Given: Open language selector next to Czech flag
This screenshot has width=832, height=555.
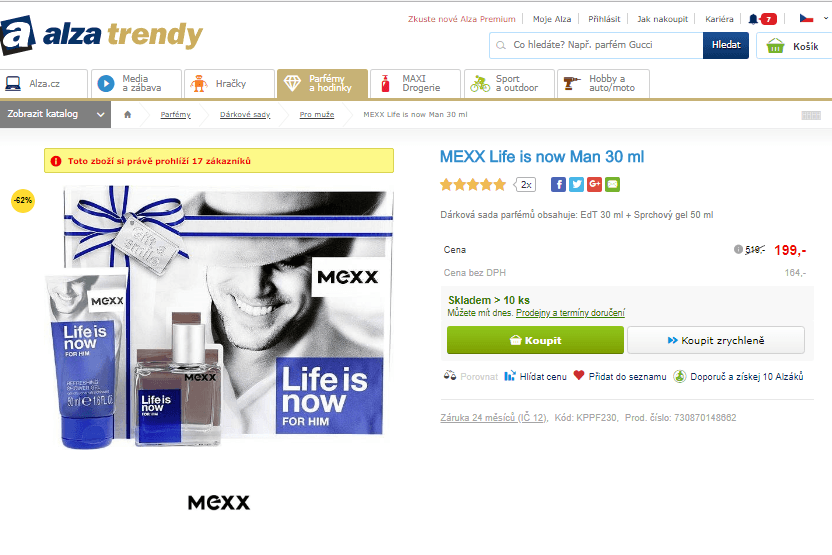Looking at the screenshot, I should click(x=826, y=18).
